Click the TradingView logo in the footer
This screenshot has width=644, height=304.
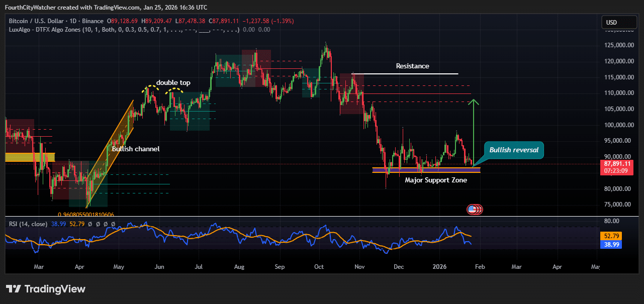click(46, 289)
